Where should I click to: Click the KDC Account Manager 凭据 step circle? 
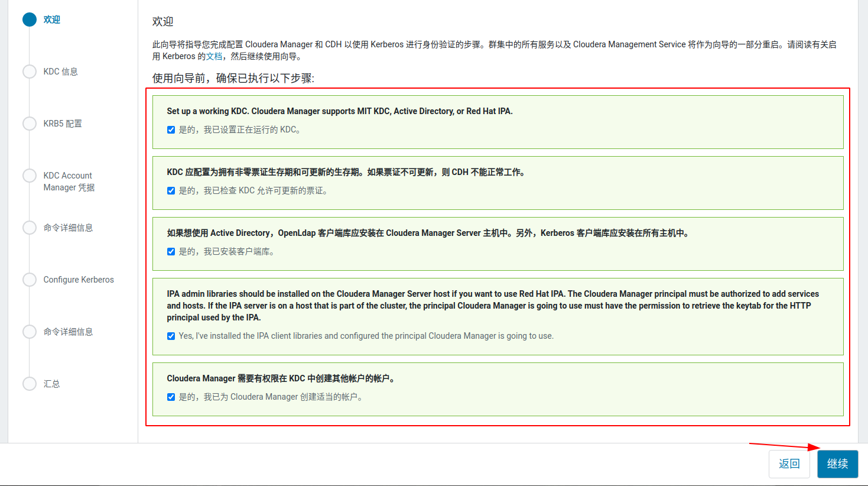click(x=30, y=176)
